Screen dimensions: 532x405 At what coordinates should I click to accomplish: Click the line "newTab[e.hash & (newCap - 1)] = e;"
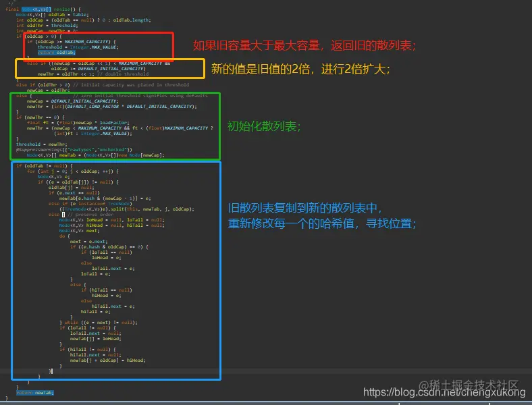pos(105,198)
